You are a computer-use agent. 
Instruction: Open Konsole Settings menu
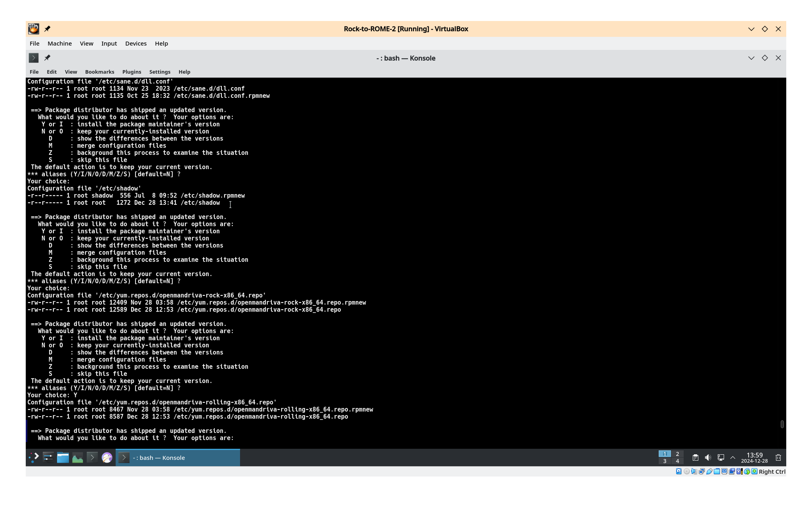pos(160,72)
